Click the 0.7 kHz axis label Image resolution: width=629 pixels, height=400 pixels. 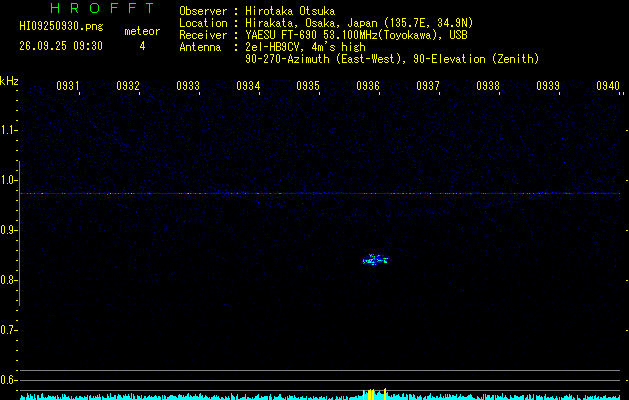[x=8, y=330]
